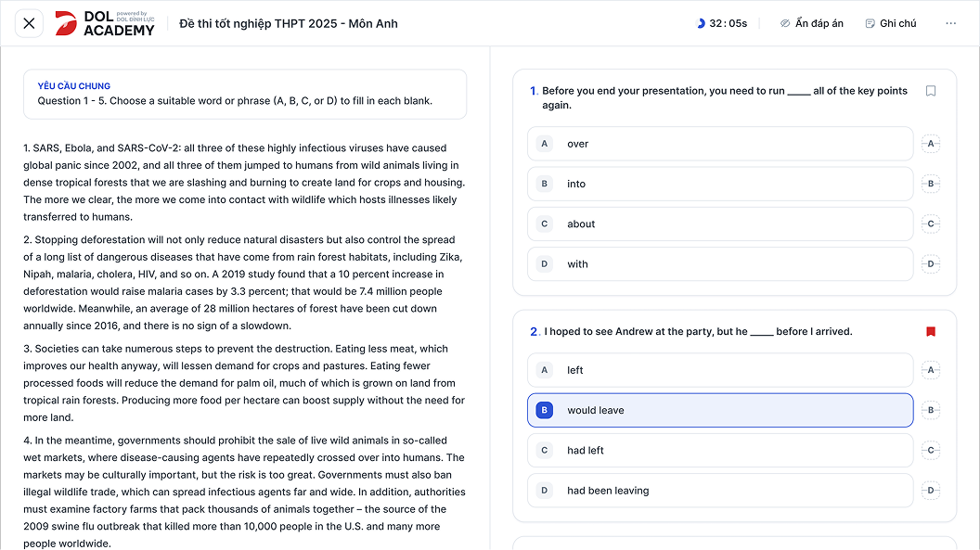Pick 'had been leaving' for question 2
Image resolution: width=980 pixels, height=550 pixels.
coord(720,491)
